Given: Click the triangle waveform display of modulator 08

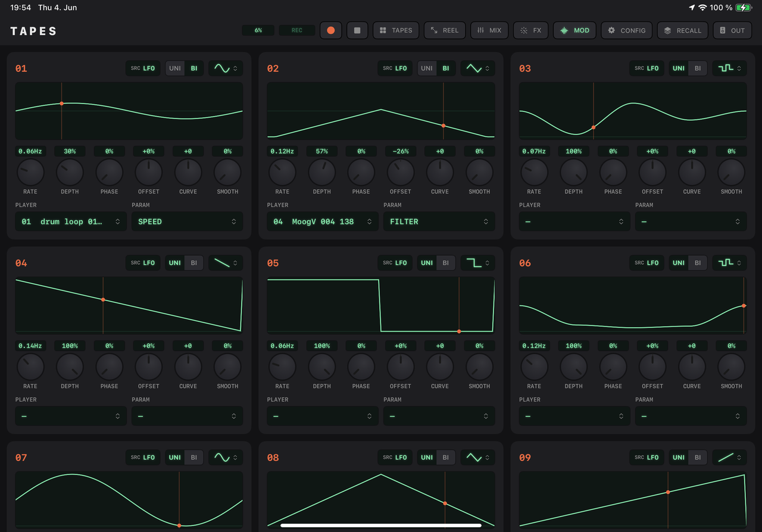Looking at the screenshot, I should point(381,499).
